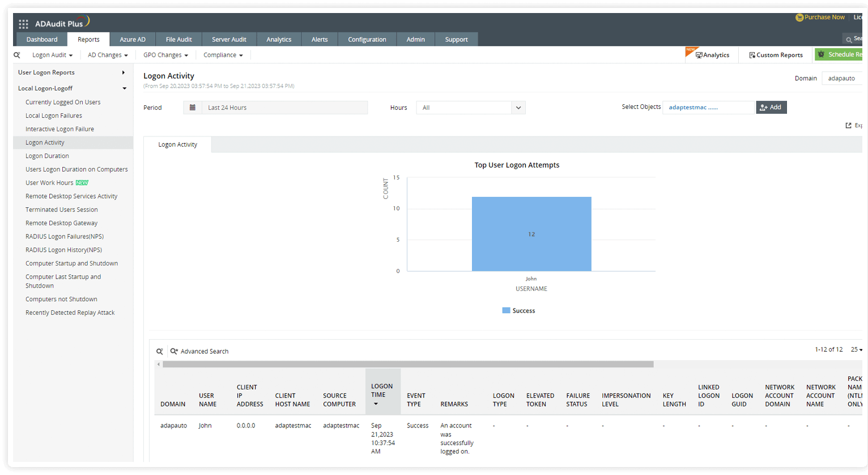Image resolution: width=868 pixels, height=475 pixels.
Task: Switch to the File Audit tab
Action: coord(178,39)
